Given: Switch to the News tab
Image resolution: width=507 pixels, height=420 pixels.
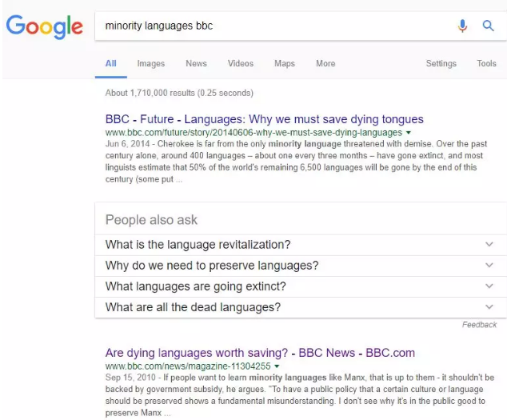Looking at the screenshot, I should coord(196,63).
